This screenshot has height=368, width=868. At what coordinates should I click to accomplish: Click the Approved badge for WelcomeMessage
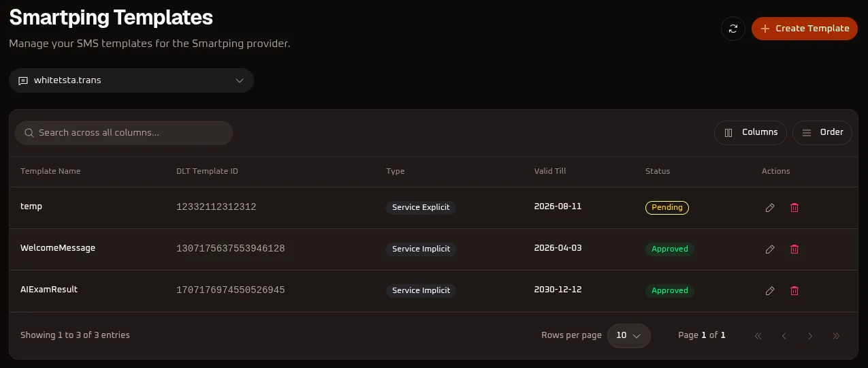670,249
